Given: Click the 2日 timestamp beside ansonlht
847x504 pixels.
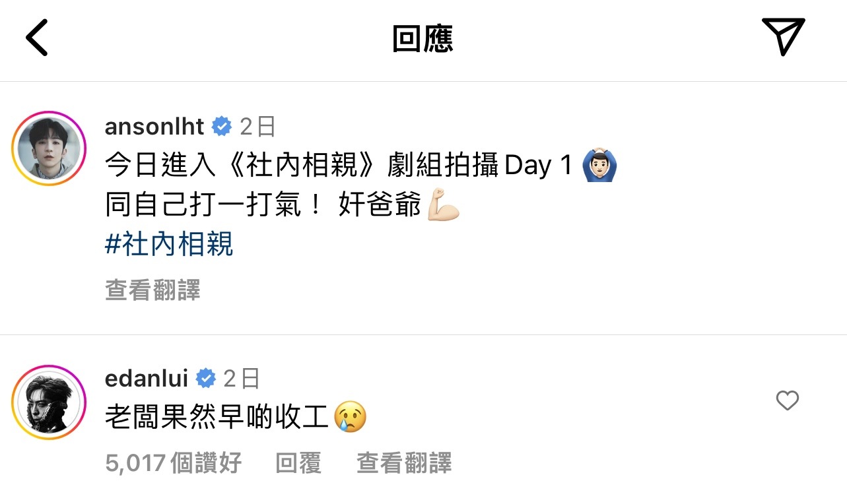Looking at the screenshot, I should tap(257, 126).
